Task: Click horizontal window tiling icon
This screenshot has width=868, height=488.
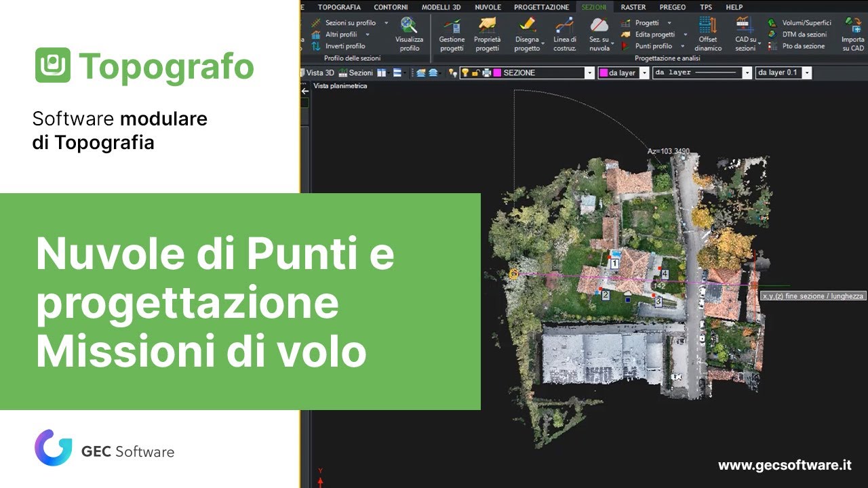Action: point(397,73)
